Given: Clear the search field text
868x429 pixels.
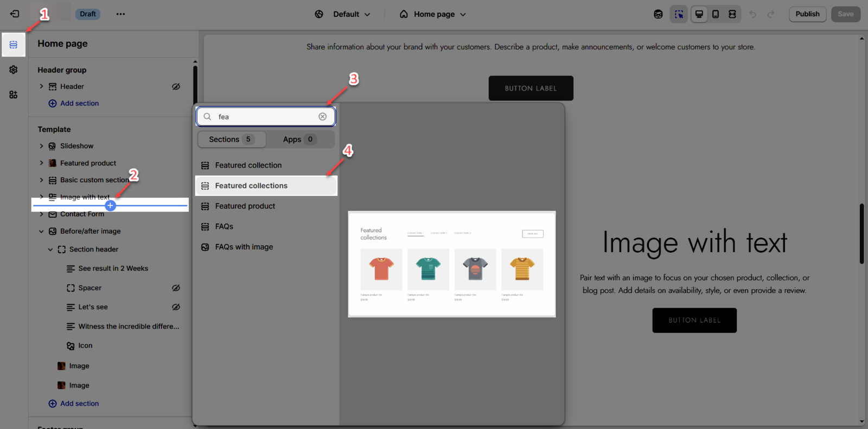Looking at the screenshot, I should pos(323,117).
